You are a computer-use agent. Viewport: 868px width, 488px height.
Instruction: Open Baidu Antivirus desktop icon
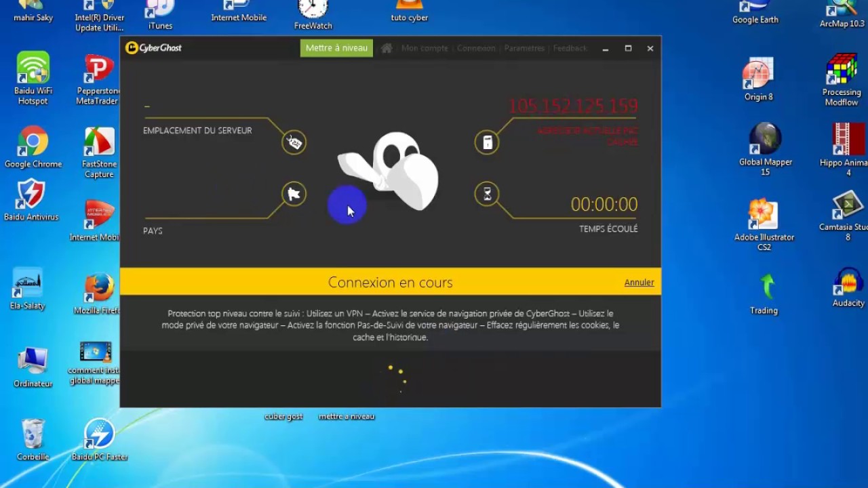(x=31, y=201)
